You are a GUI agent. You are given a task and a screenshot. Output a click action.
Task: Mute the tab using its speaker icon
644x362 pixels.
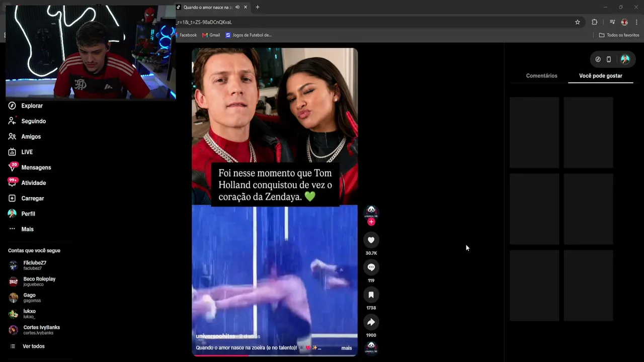click(x=237, y=7)
